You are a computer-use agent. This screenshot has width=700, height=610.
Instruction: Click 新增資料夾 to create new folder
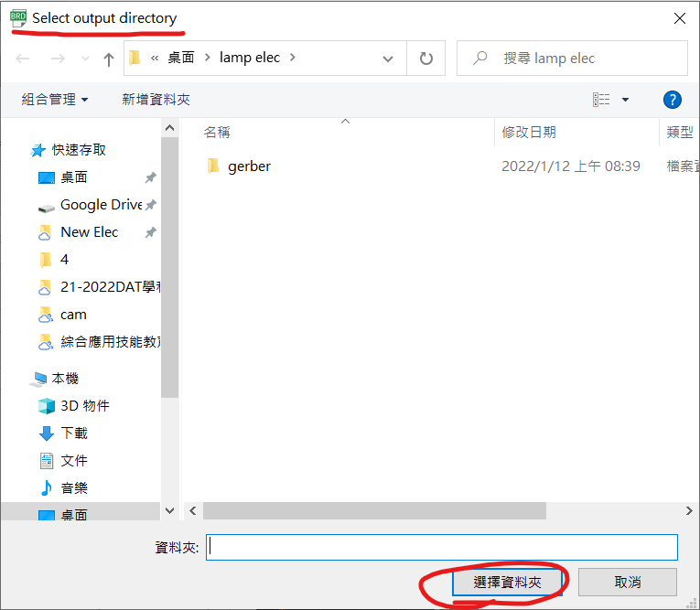156,100
